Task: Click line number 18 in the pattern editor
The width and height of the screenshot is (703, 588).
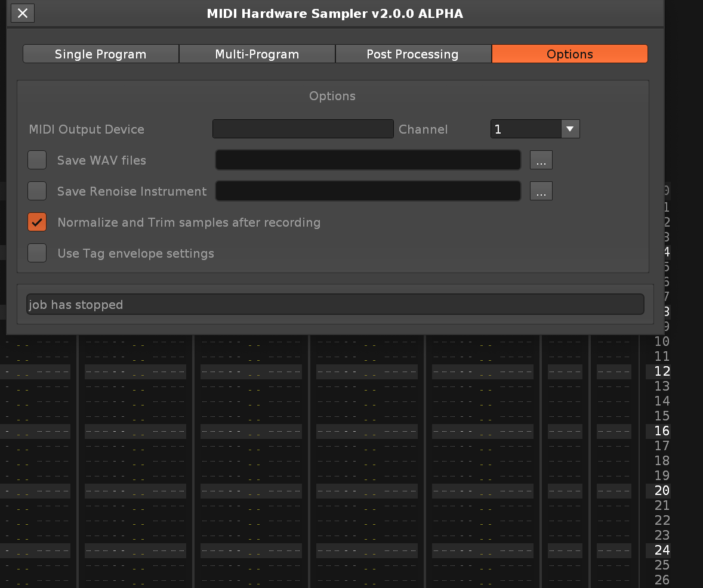Action: coord(662,461)
